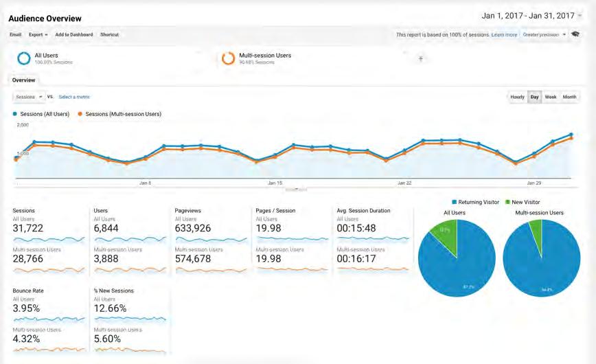The image size is (596, 364).
Task: Click the Audience Overview heading
Action: tap(45, 19)
